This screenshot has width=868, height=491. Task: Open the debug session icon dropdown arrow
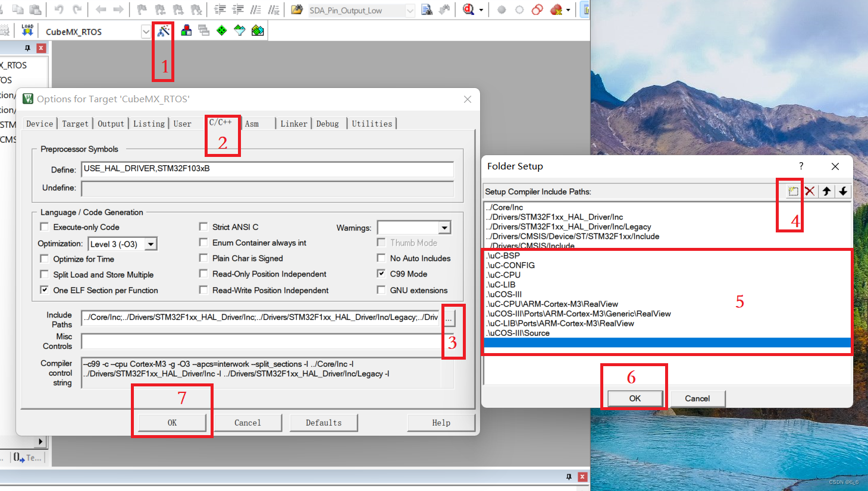click(481, 10)
